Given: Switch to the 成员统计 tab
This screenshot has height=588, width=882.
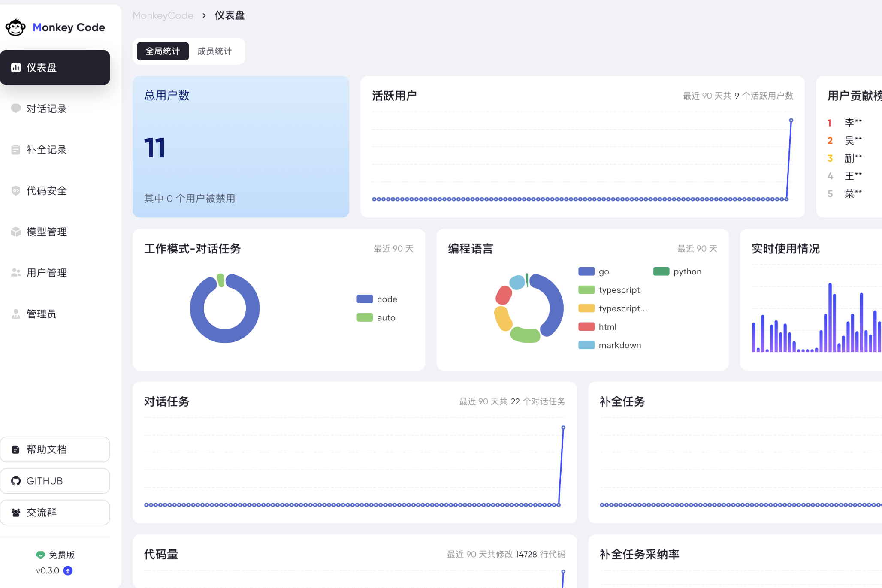Looking at the screenshot, I should pos(214,51).
